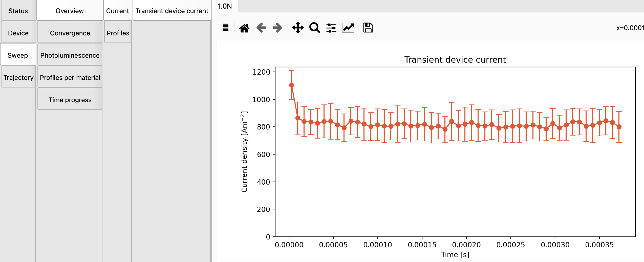This screenshot has height=262, width=644.
Task: Open Profiles per material tab
Action: (x=70, y=78)
